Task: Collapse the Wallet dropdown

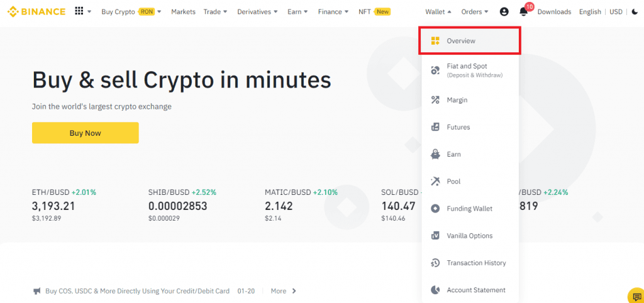Action: point(438,11)
